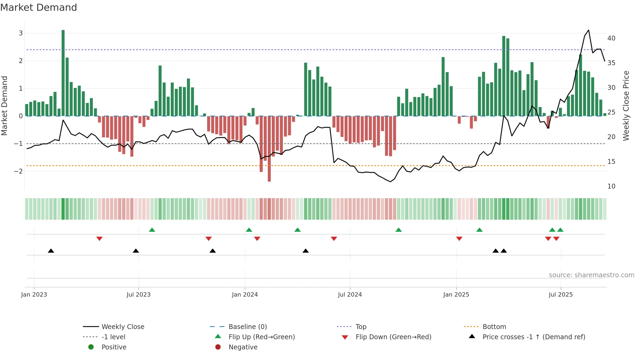Click the Jan 2025 axis label
The height and width of the screenshot is (362, 644).
click(x=456, y=294)
